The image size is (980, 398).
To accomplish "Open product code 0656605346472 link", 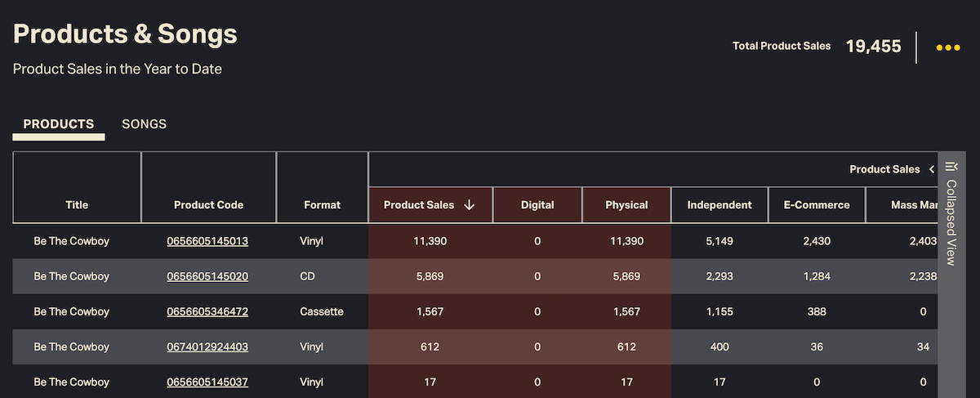I will tap(207, 311).
